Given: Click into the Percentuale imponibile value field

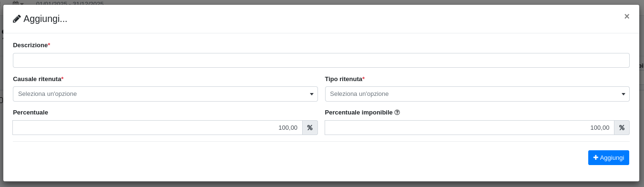Looking at the screenshot, I should pyautogui.click(x=470, y=128).
